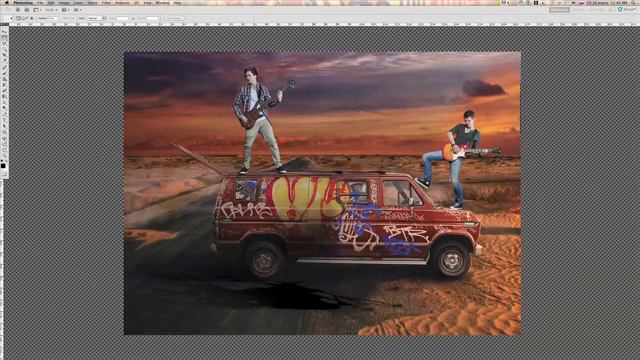
Task: Open the Filter menu
Action: (106, 3)
